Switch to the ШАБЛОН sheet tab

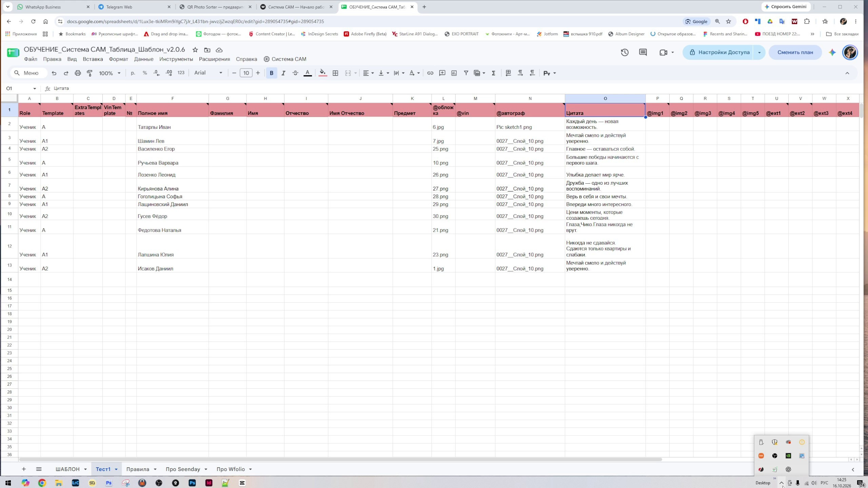67,469
